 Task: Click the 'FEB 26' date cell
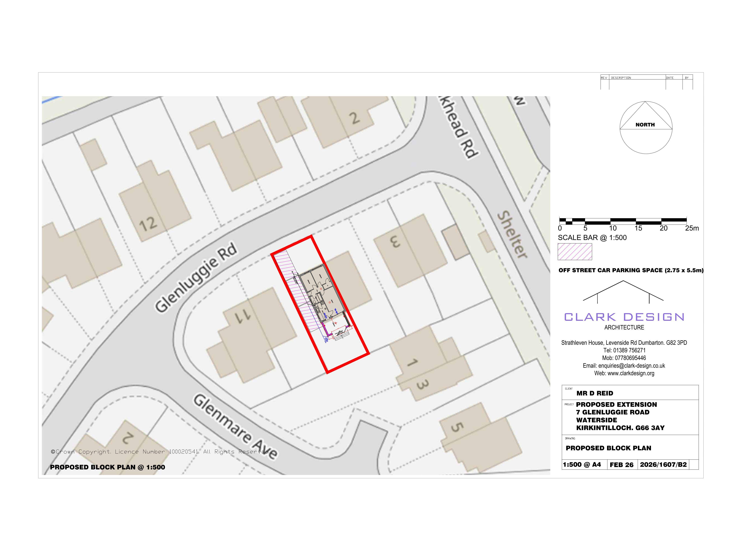coord(621,465)
